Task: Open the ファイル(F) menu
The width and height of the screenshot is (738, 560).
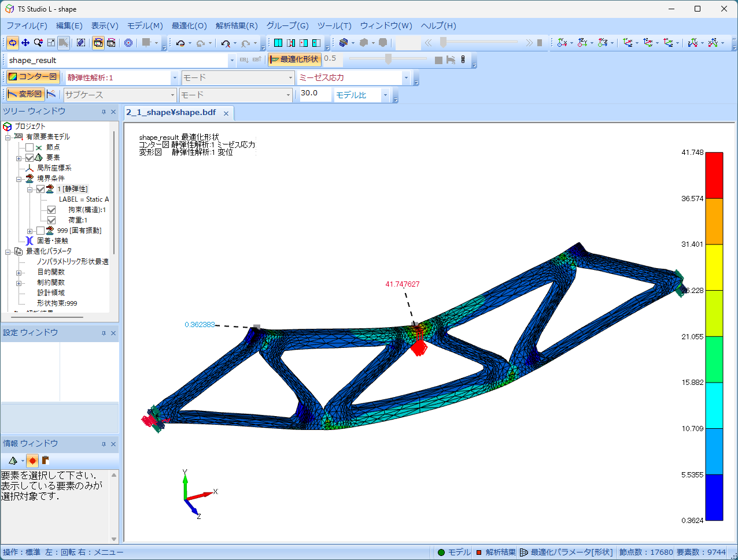Action: click(x=27, y=25)
